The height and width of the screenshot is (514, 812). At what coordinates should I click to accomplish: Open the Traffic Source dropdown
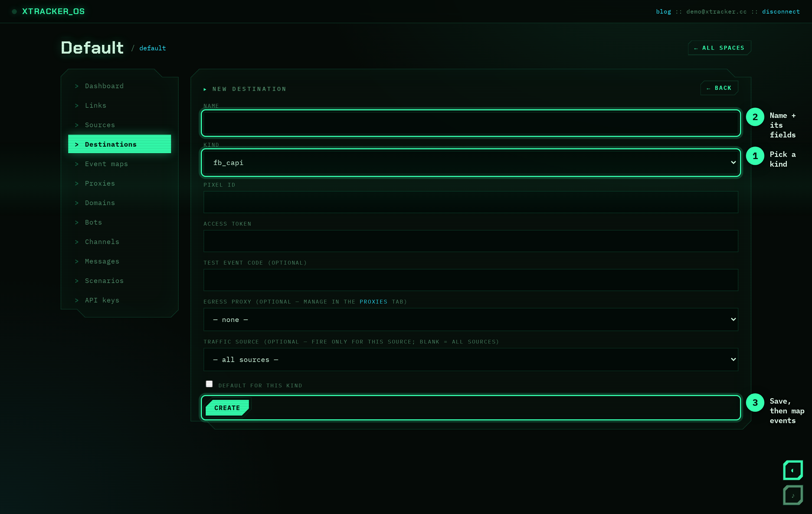[471, 360]
